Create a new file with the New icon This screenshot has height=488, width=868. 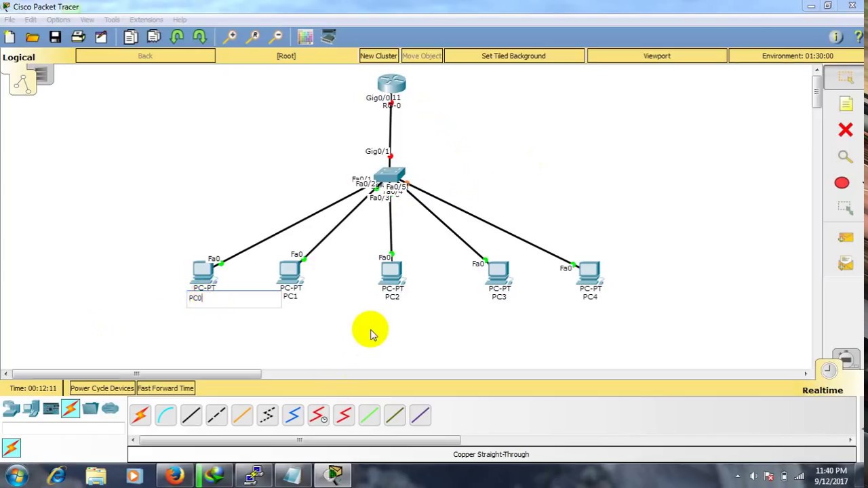click(x=9, y=37)
